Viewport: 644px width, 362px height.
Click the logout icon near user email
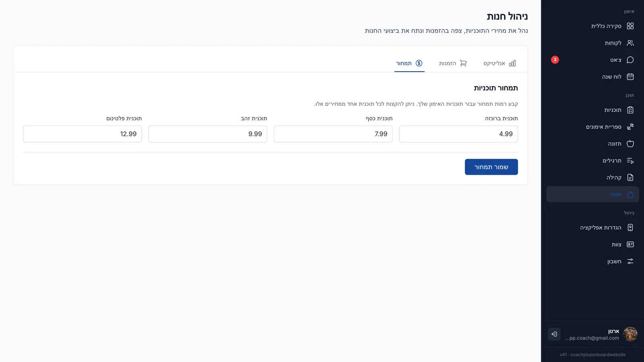pyautogui.click(x=554, y=334)
